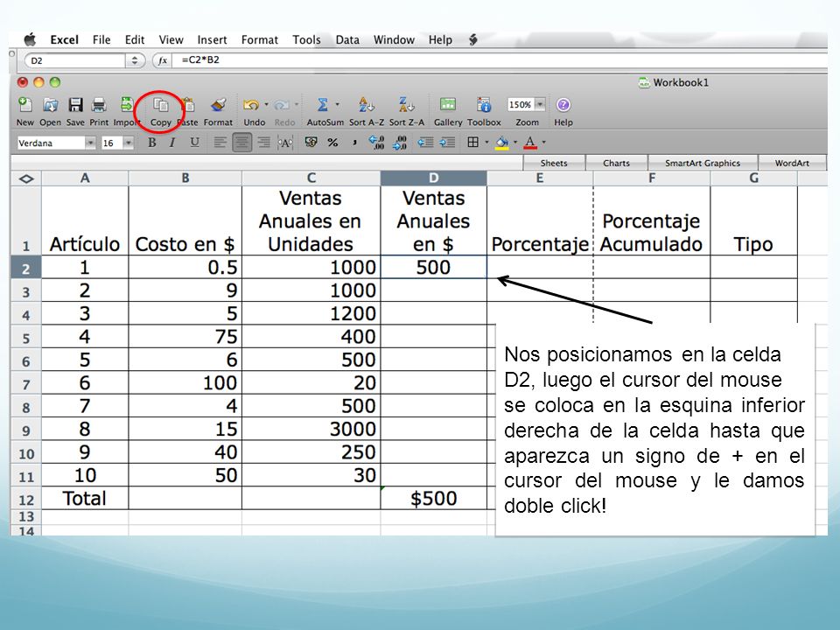Click Increase Indent icon
Screen dimensions: 840x630
[x=447, y=142]
